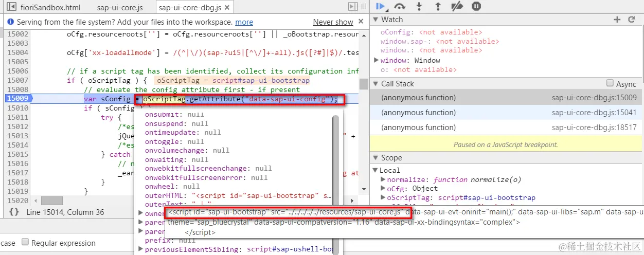
Task: Click 'onsuspend: null' property
Action: (x=176, y=123)
